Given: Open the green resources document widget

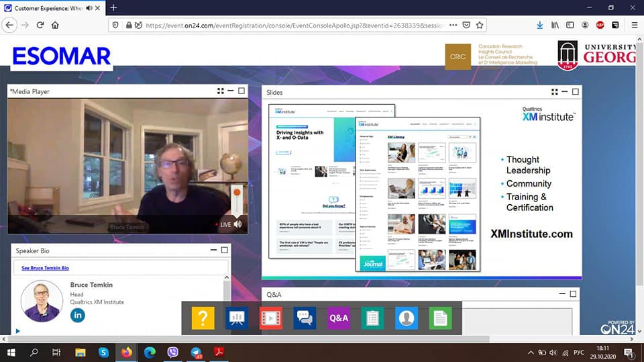Looking at the screenshot, I should click(x=440, y=318).
